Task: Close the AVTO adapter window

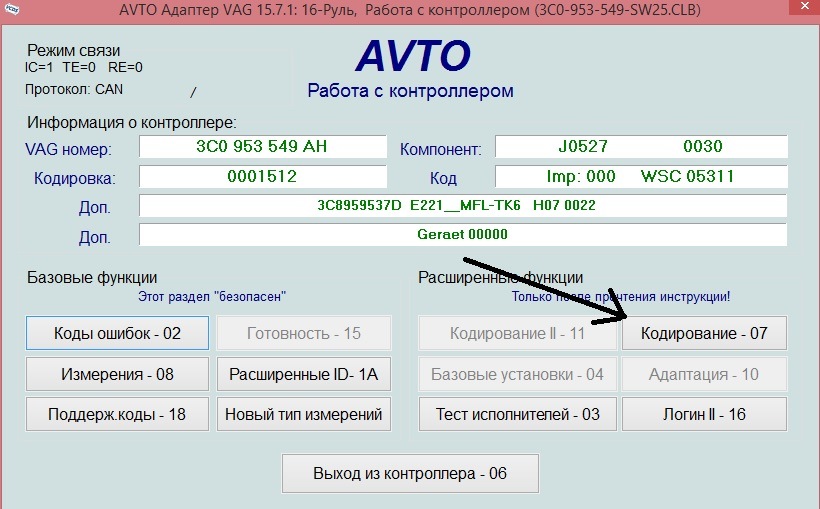Action: [x=805, y=7]
